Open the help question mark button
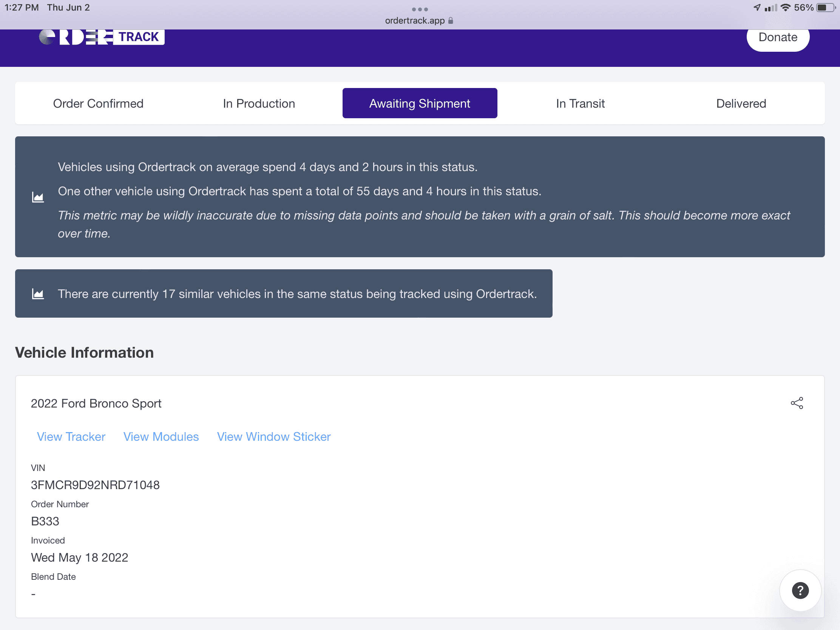Image resolution: width=840 pixels, height=630 pixels. [800, 590]
